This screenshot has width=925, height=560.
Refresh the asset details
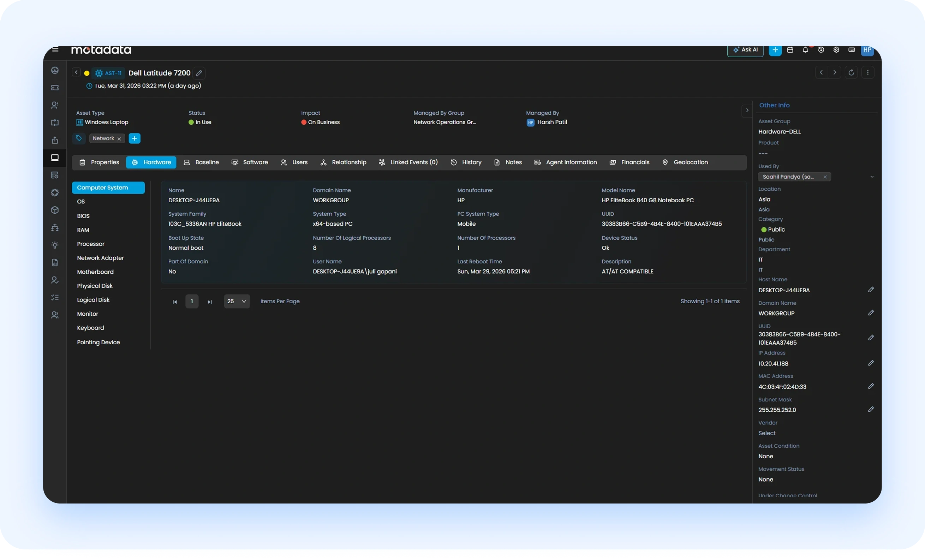(852, 73)
